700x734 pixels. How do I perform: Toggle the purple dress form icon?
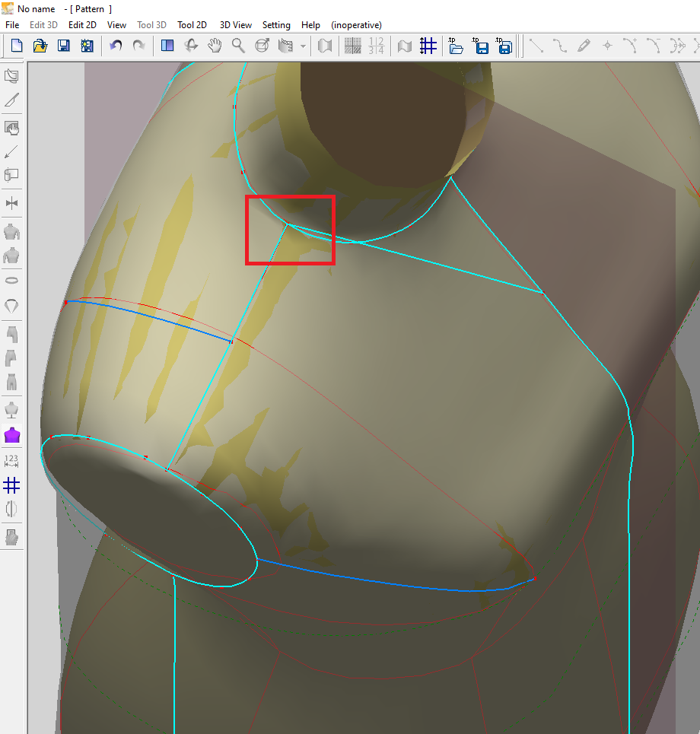(11, 435)
